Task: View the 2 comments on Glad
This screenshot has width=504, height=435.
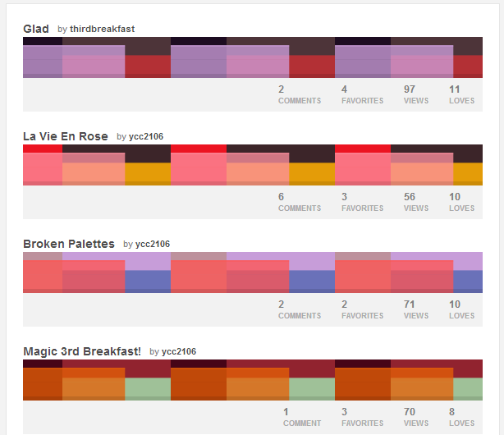Action: (299, 94)
